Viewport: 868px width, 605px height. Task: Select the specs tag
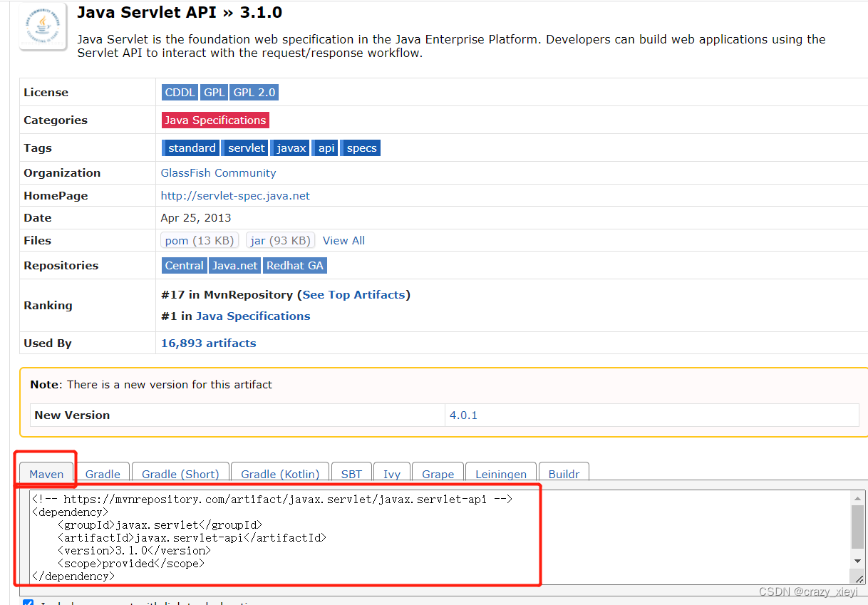[361, 148]
